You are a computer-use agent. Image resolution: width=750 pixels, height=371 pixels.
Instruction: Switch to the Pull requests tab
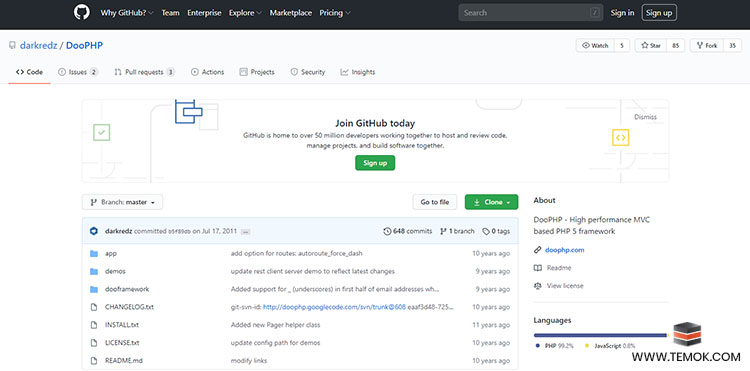pyautogui.click(x=144, y=72)
